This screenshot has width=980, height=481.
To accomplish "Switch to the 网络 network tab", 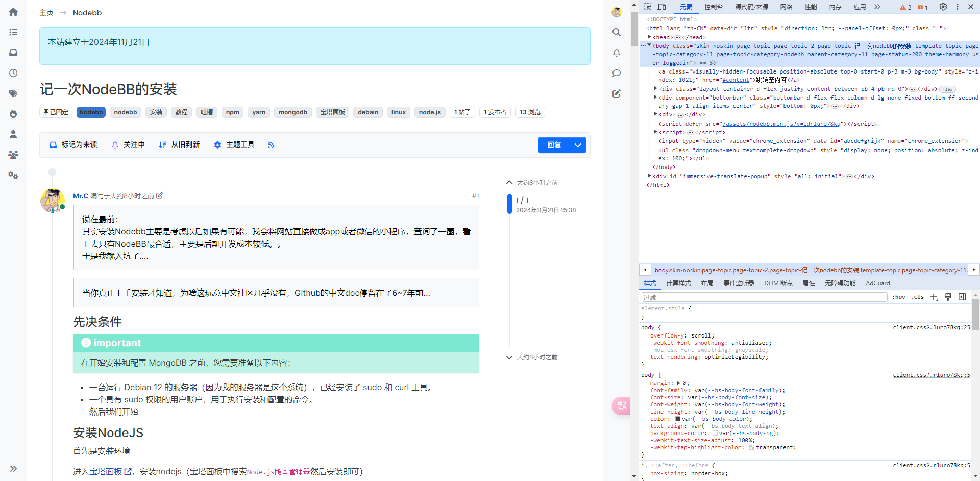I will coord(786,7).
